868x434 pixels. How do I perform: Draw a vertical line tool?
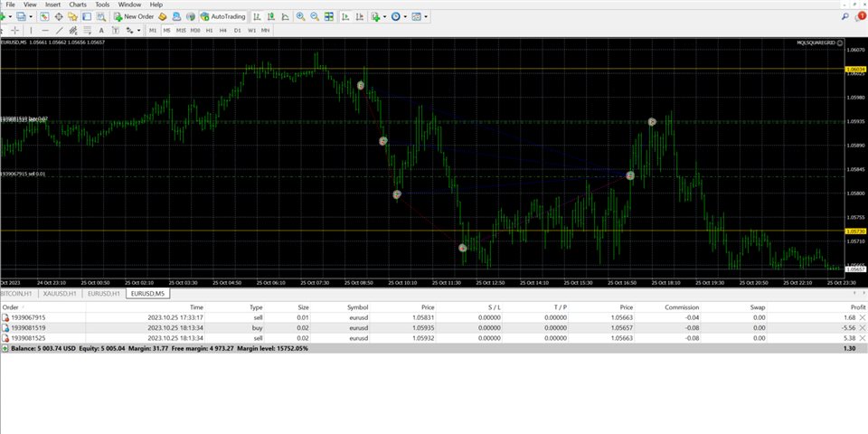(x=31, y=31)
